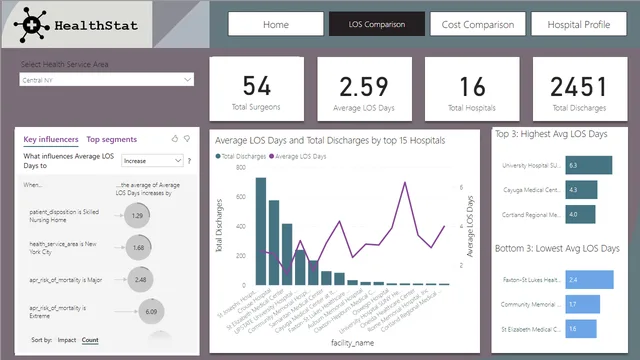Switch to LOS Comparison tab

[377, 24]
